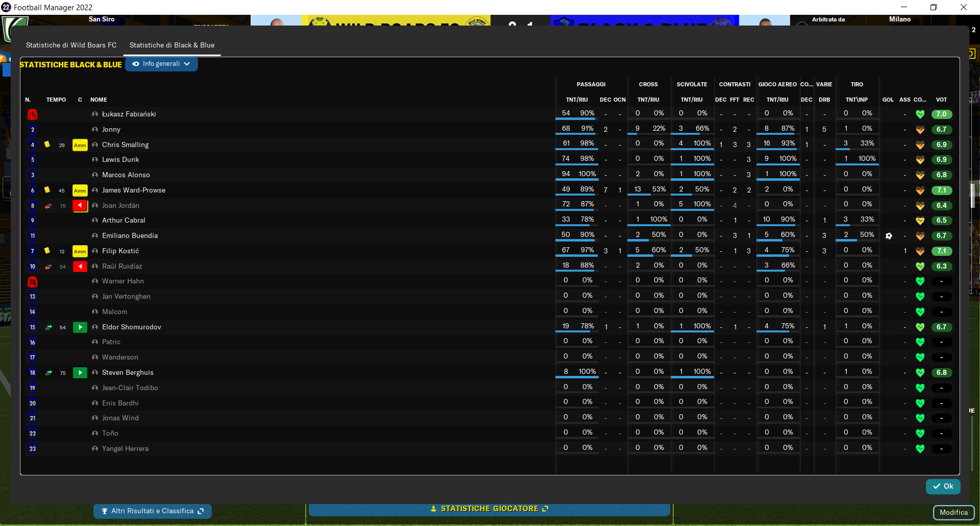Click the shirt number 12 icon for Warner Hahn
This screenshot has width=980, height=526.
[x=32, y=281]
